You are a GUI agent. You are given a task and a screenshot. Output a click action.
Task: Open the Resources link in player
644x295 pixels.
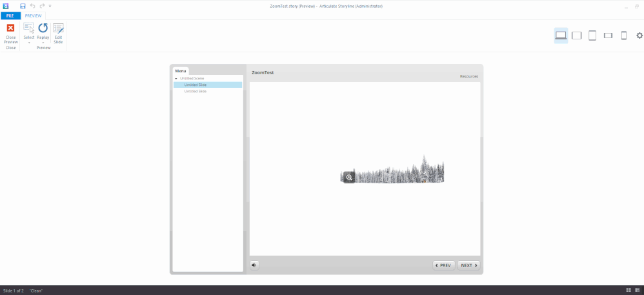468,76
